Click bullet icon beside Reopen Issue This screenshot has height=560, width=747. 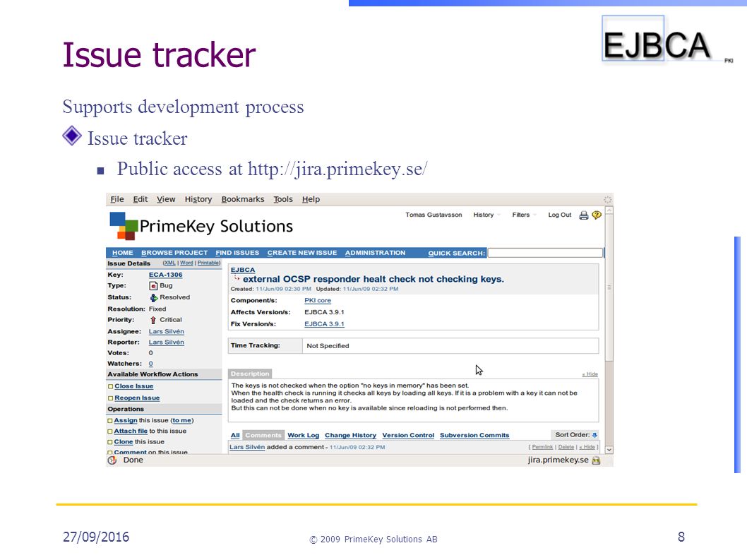click(x=111, y=398)
